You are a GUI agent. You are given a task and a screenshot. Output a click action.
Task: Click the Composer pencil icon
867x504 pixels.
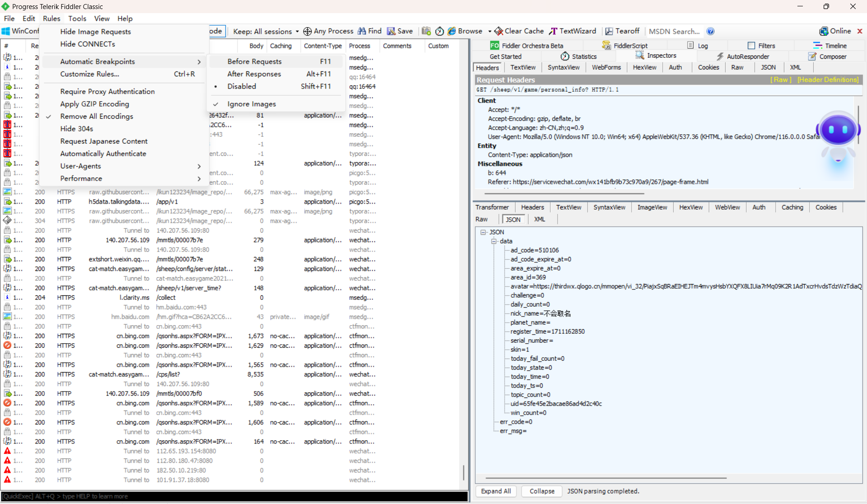pyautogui.click(x=812, y=56)
